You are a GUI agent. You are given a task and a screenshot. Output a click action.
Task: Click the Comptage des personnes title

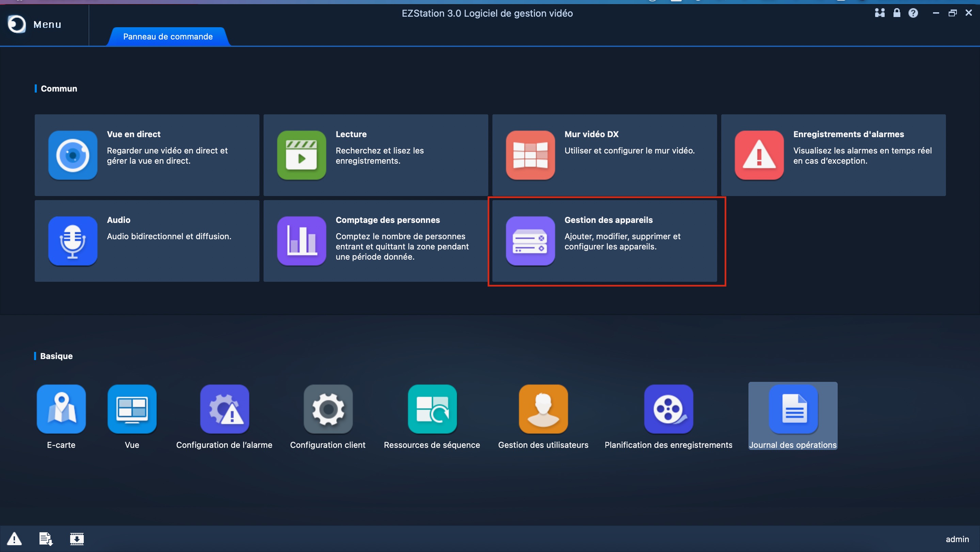(388, 220)
